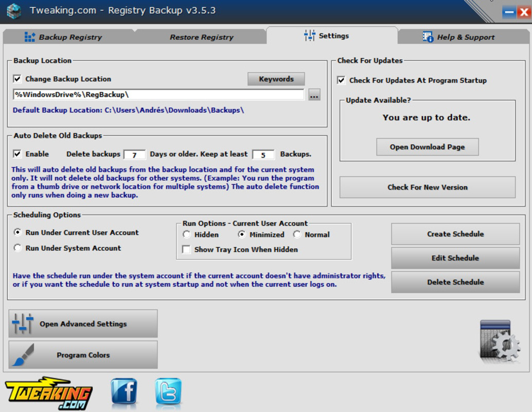This screenshot has width=532, height=412.
Task: Minimize the Registry Backup window
Action: (x=509, y=12)
